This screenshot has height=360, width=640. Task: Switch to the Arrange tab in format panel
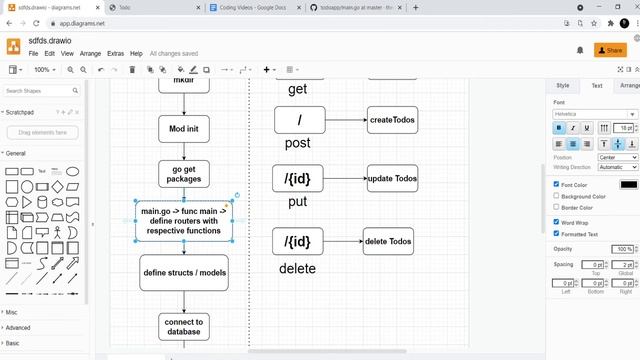629,85
